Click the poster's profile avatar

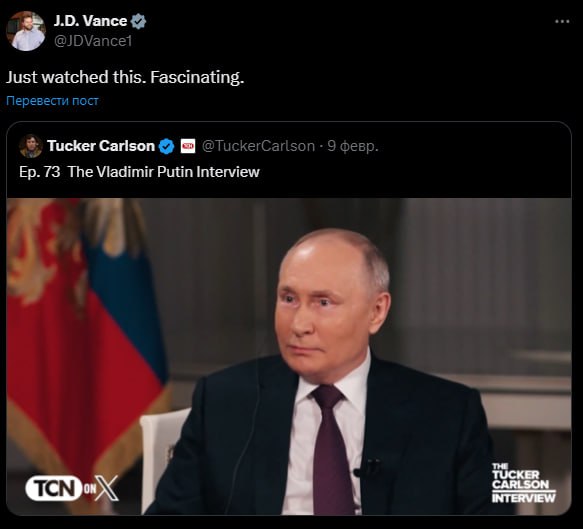click(26, 31)
